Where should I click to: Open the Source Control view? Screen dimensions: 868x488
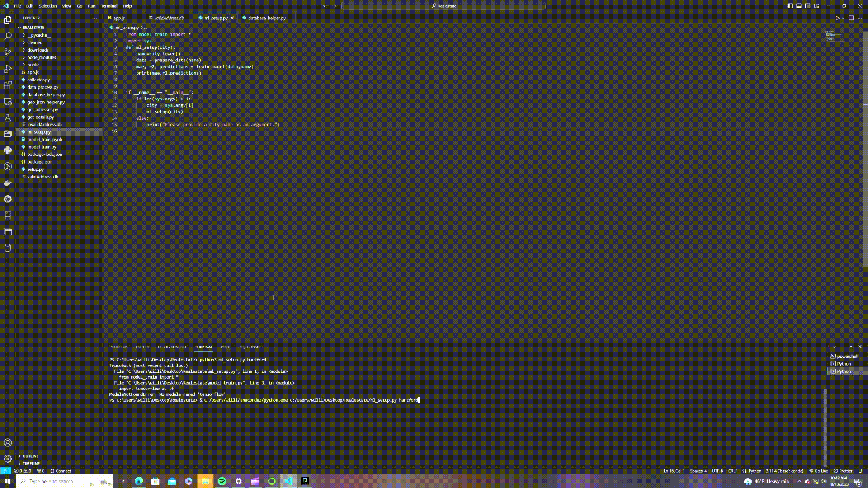[x=8, y=52]
